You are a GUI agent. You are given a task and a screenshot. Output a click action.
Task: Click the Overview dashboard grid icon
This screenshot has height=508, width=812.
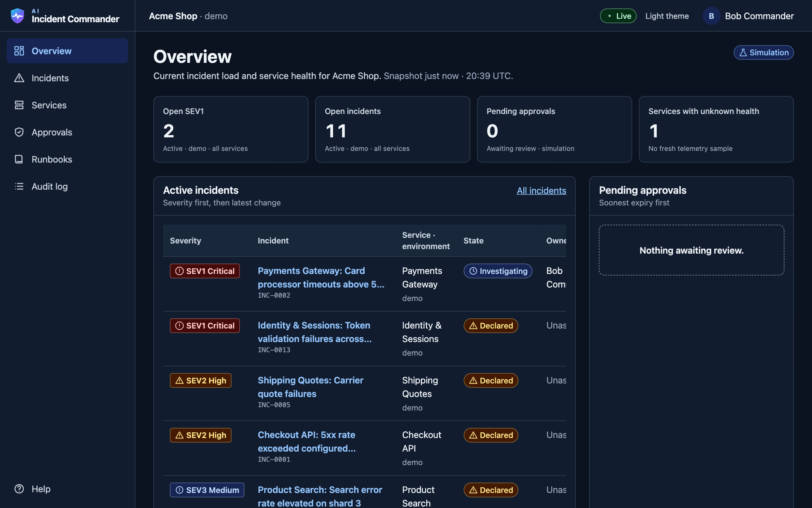[19, 51]
